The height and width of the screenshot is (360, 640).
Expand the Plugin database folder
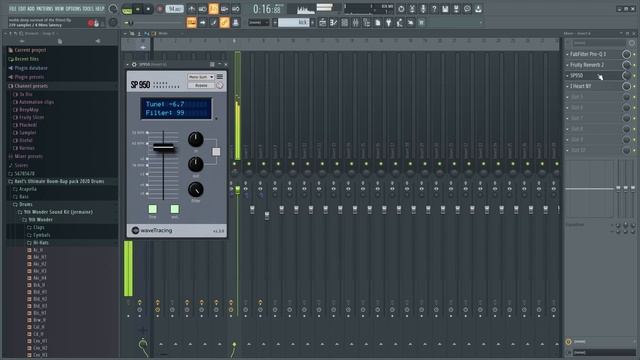point(31,68)
